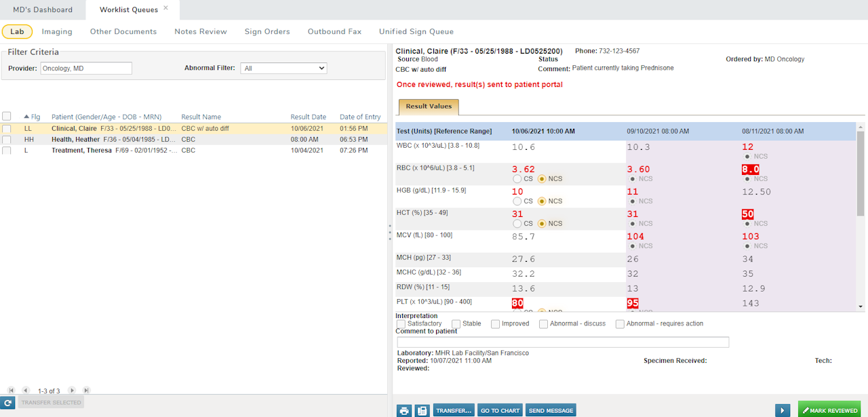Go to next result arrow button
Screen dimensions: 868x417
click(x=783, y=410)
